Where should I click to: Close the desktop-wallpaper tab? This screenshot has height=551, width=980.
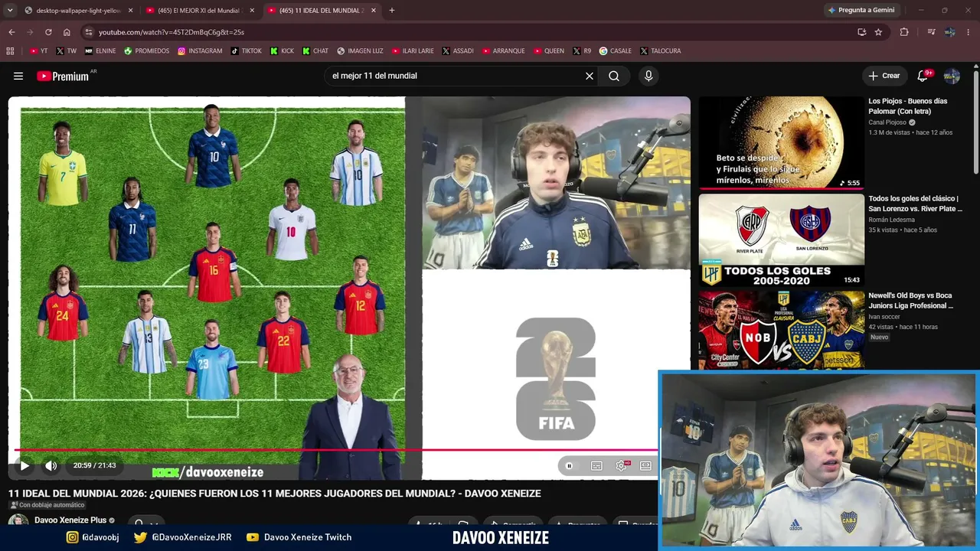coord(130,11)
